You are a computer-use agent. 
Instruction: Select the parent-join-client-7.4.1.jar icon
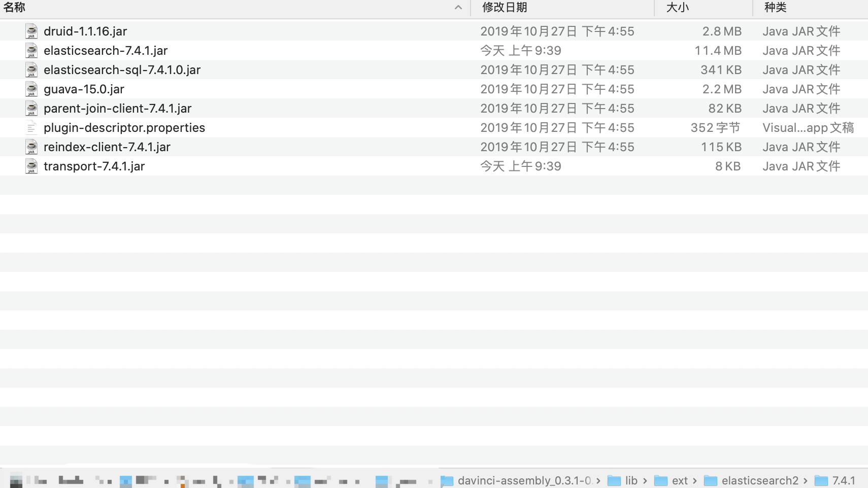point(31,108)
